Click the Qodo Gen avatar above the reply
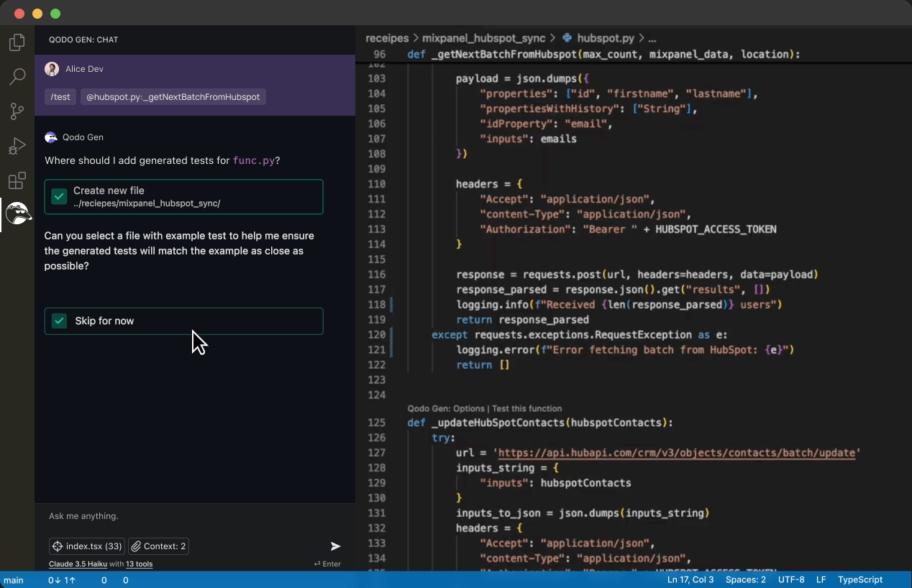This screenshot has width=912, height=588. tap(51, 137)
